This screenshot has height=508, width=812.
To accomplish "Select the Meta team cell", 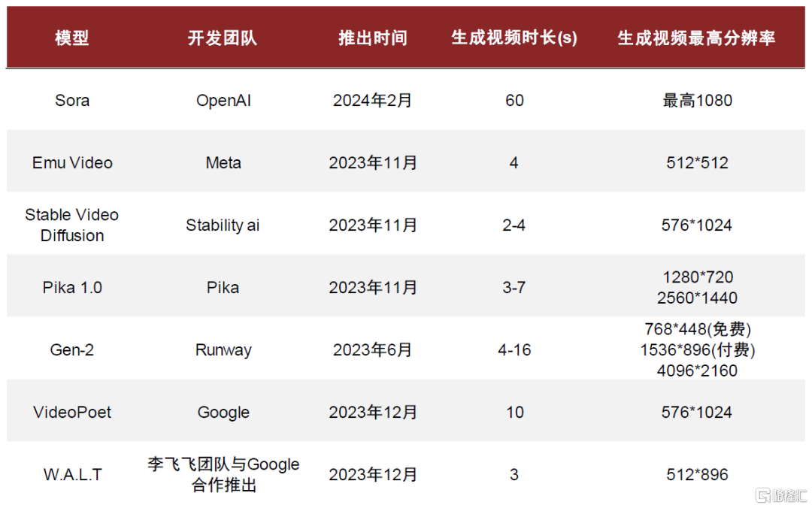I will point(223,162).
